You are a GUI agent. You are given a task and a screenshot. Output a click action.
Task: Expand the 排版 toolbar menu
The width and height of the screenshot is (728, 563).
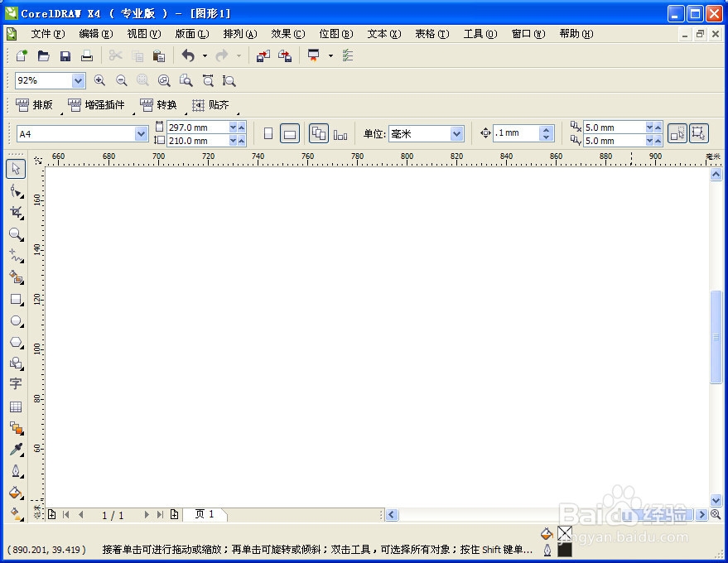point(34,105)
